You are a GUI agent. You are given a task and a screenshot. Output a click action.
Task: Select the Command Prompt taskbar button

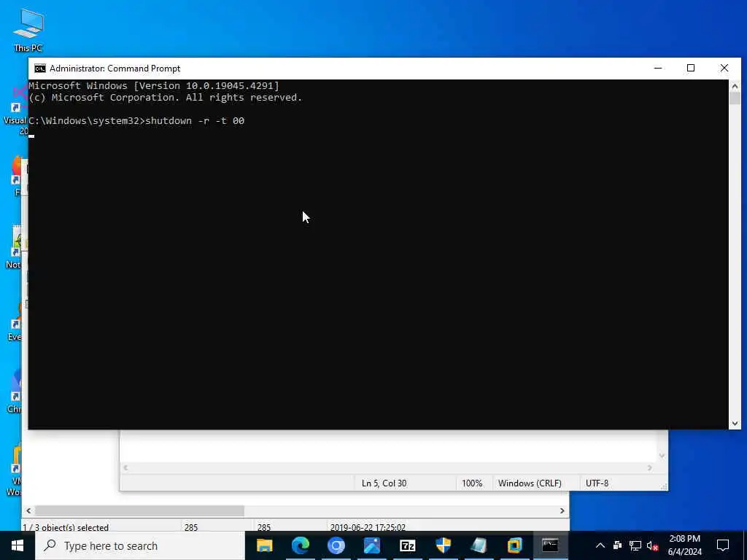coord(550,545)
